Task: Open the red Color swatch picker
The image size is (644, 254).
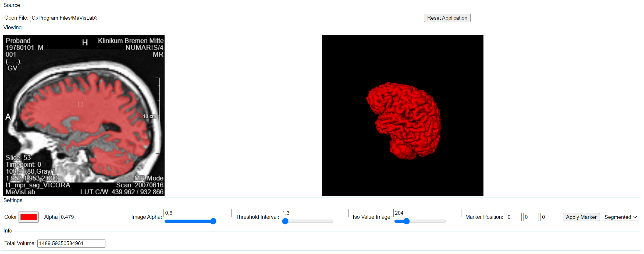Action: click(x=29, y=217)
